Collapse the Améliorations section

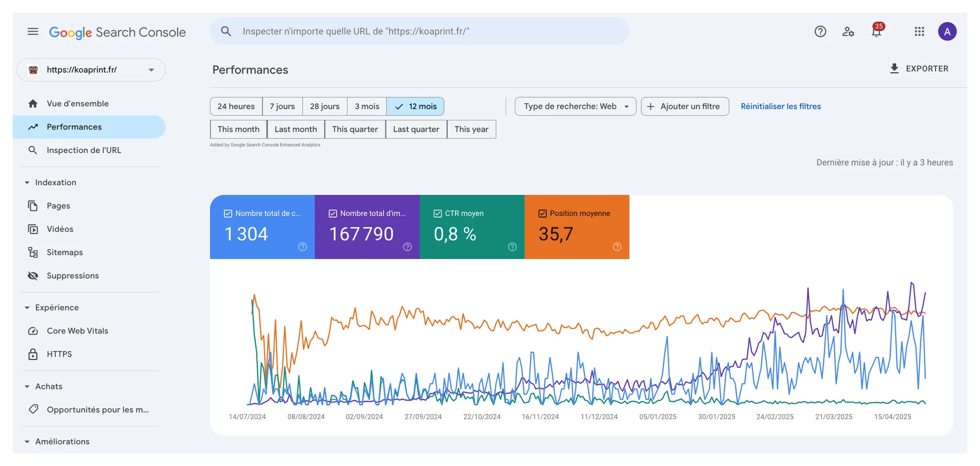click(27, 442)
